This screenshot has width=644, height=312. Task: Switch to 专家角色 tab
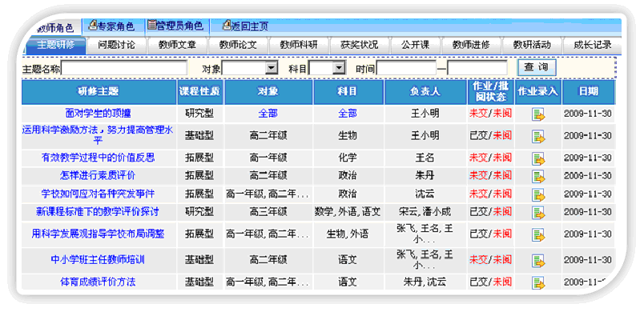tap(111, 26)
